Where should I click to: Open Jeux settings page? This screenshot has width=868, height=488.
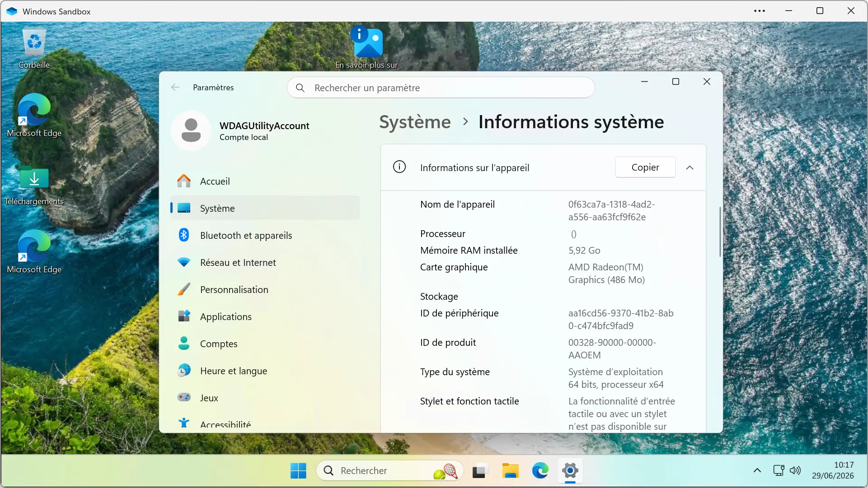[265, 398]
